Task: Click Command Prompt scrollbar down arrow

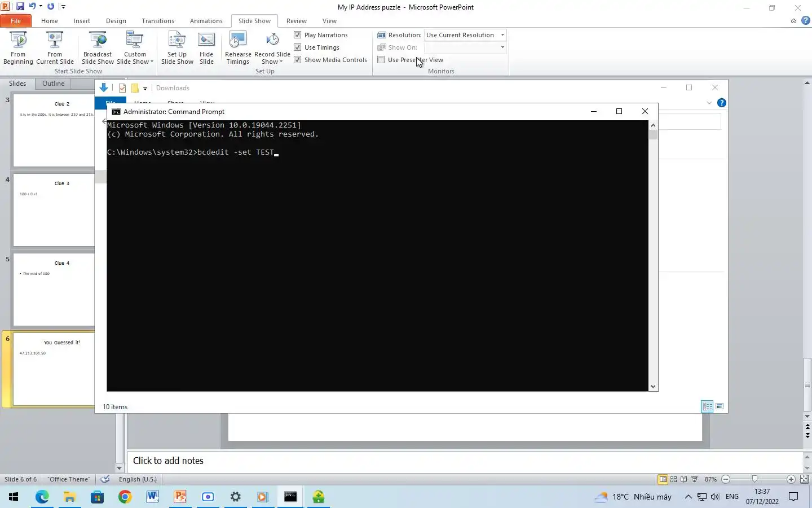Action: tap(653, 387)
